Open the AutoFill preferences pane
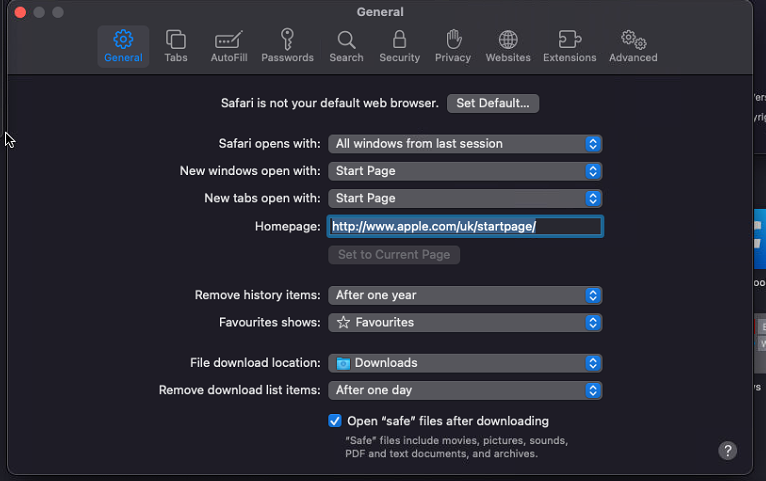Screen dimensions: 766x481 [229, 46]
